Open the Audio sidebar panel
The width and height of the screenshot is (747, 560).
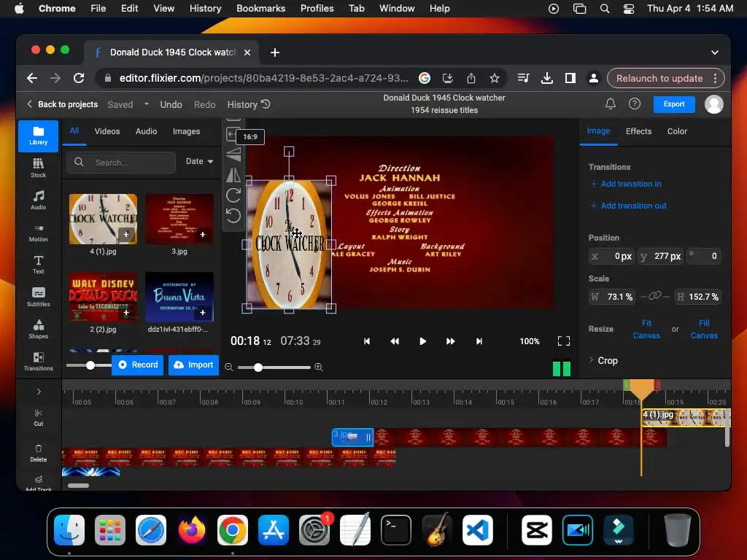[38, 200]
